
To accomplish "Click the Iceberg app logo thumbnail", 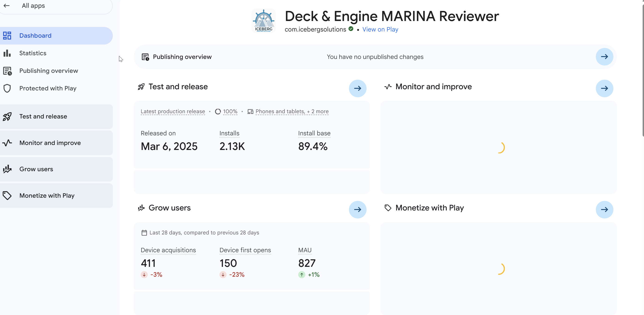I will coord(264,21).
